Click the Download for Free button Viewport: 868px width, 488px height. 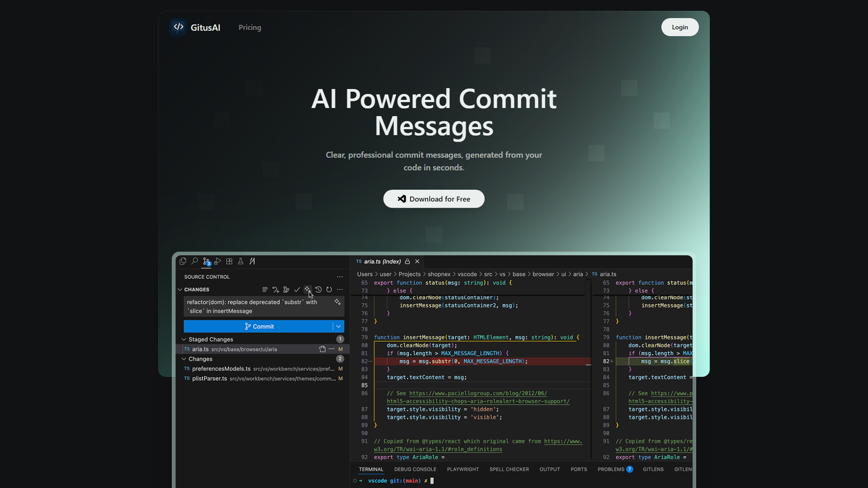(x=434, y=198)
